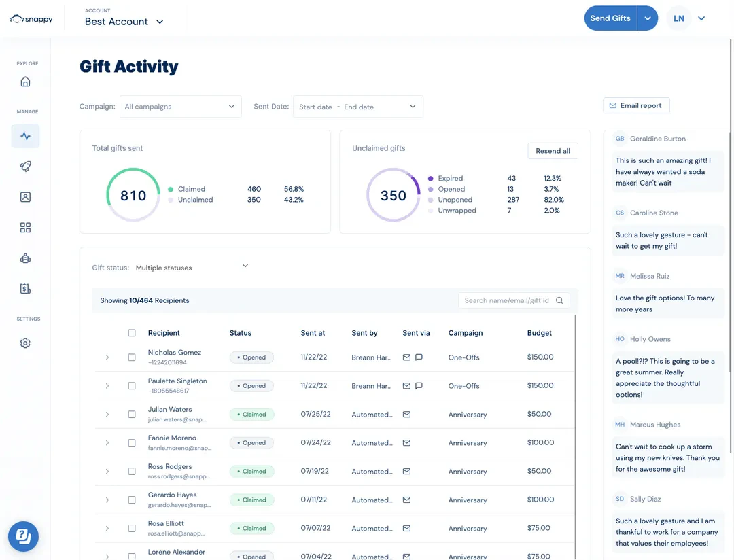The image size is (734, 560).
Task: Click the Email report button
Action: (636, 106)
